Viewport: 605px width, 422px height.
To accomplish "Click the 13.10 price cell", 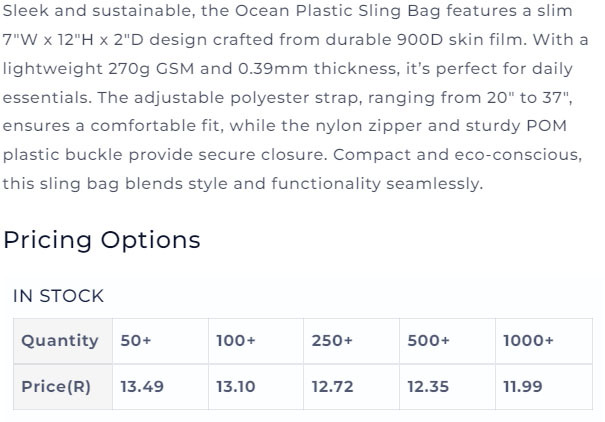I will point(256,387).
